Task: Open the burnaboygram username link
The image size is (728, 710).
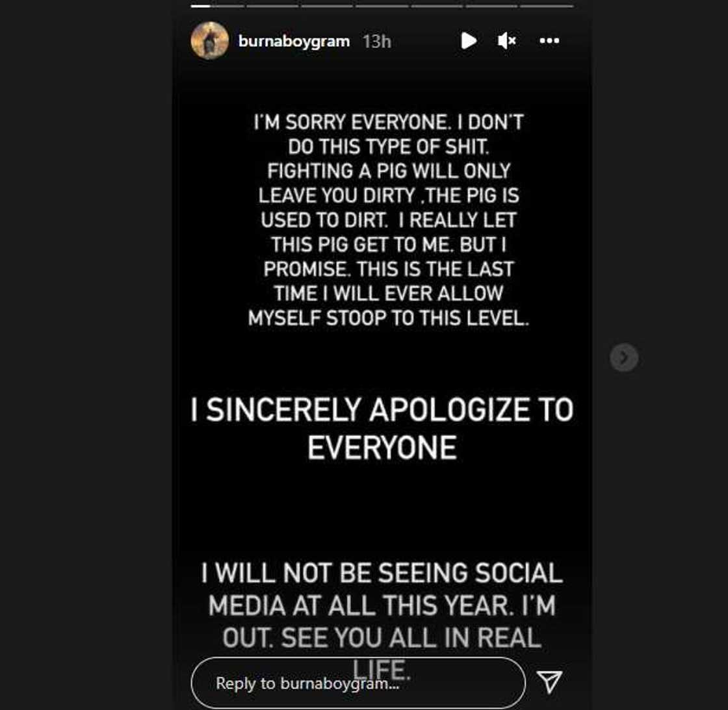Action: click(x=294, y=41)
